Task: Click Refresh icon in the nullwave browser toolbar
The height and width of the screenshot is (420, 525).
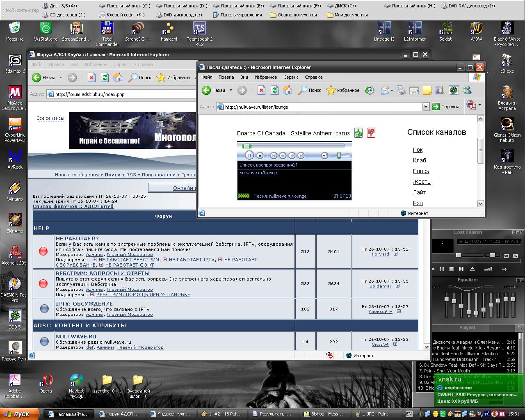Action: (x=274, y=90)
